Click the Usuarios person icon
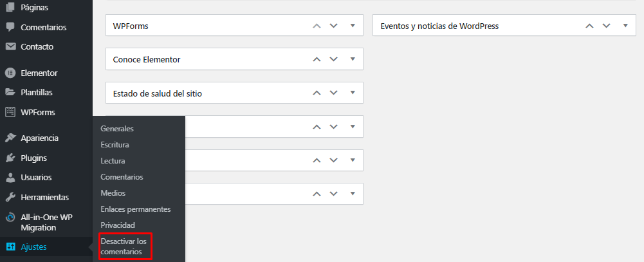The width and height of the screenshot is (644, 262). tap(10, 177)
